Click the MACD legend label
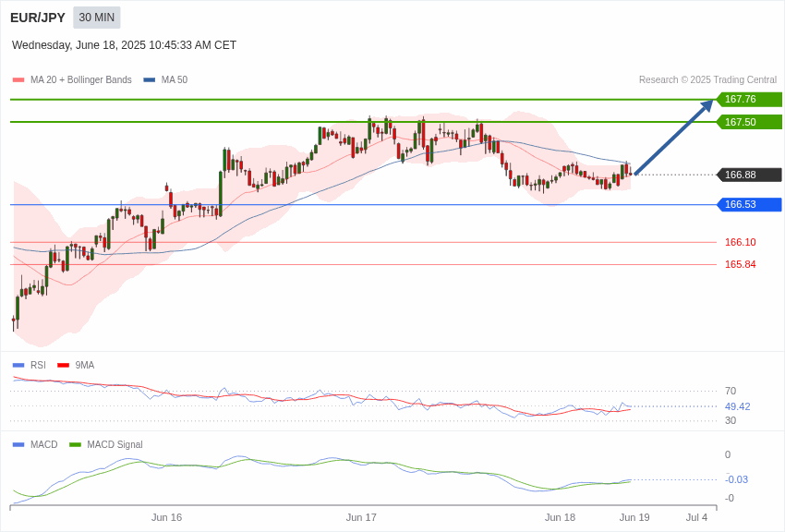 click(x=43, y=444)
